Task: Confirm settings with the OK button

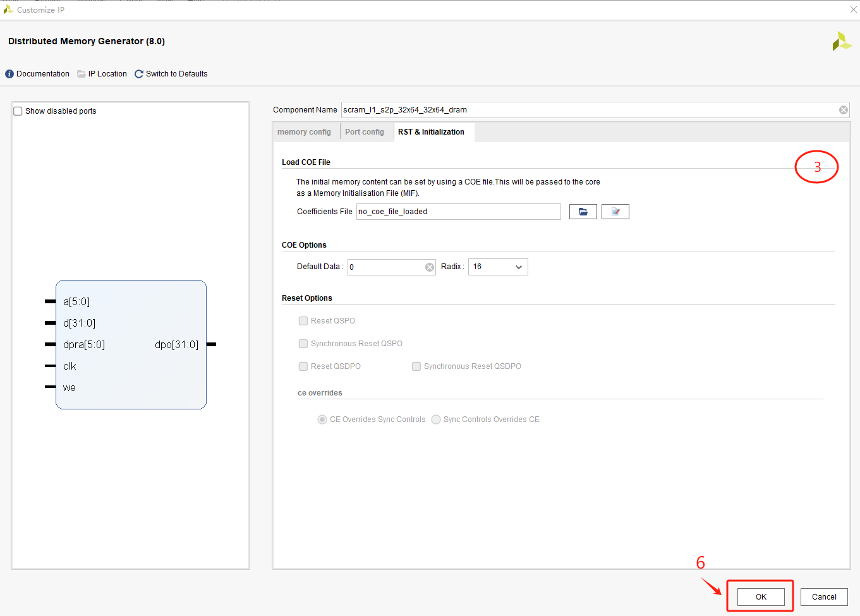Action: (760, 596)
